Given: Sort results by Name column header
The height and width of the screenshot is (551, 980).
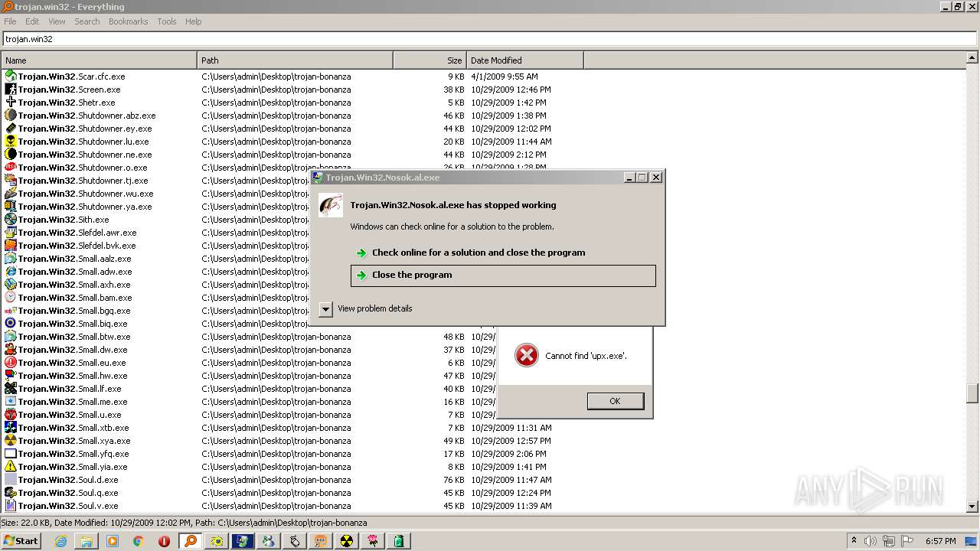Looking at the screenshot, I should click(x=99, y=60).
